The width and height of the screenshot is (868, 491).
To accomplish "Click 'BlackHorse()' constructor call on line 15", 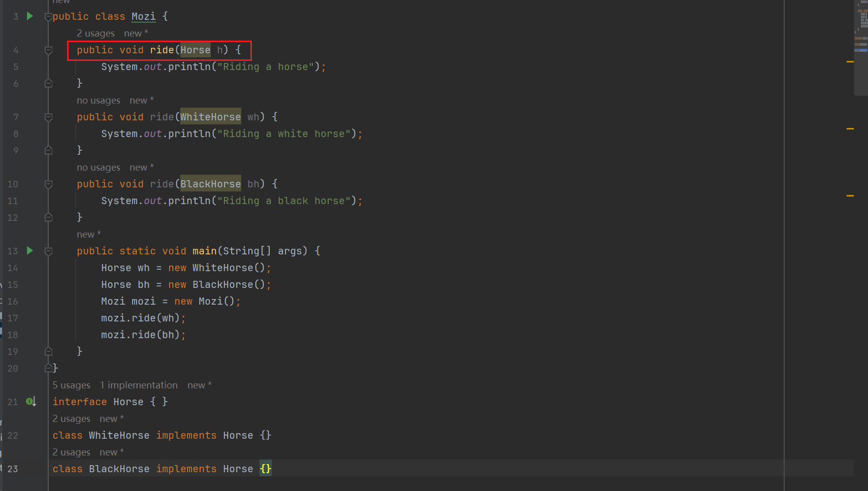I will click(x=229, y=285).
